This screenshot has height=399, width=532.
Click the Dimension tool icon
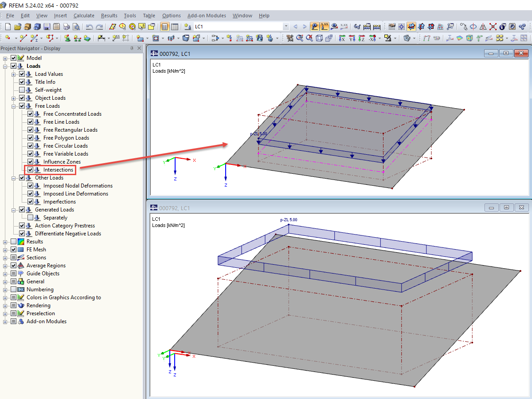[101, 38]
